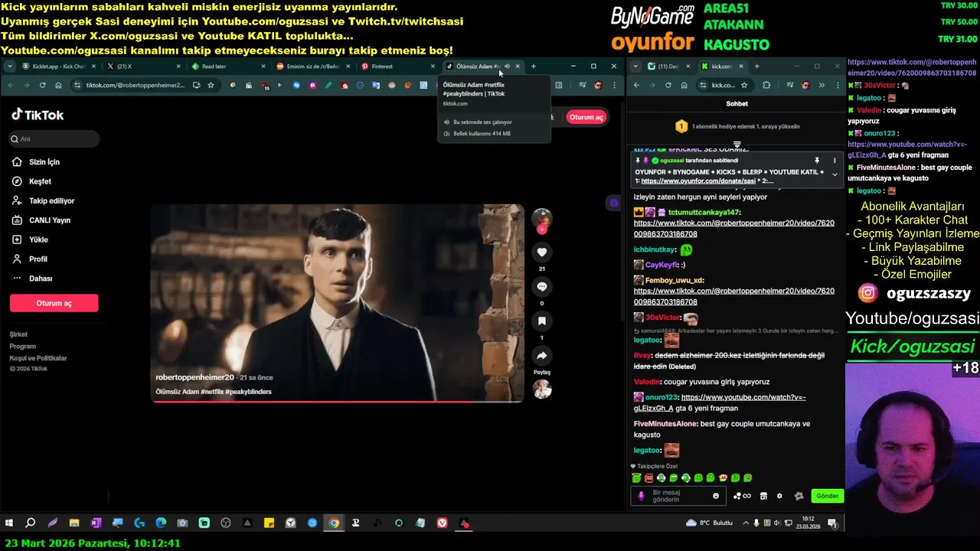Switch to the (21) X browser tab
Viewport: 980px width, 551px height.
[x=142, y=67]
